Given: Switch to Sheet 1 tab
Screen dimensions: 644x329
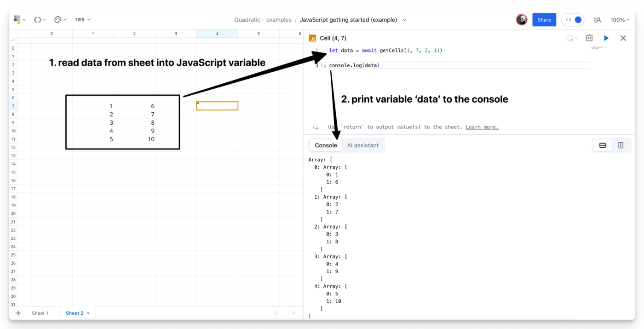Looking at the screenshot, I should (41, 313).
